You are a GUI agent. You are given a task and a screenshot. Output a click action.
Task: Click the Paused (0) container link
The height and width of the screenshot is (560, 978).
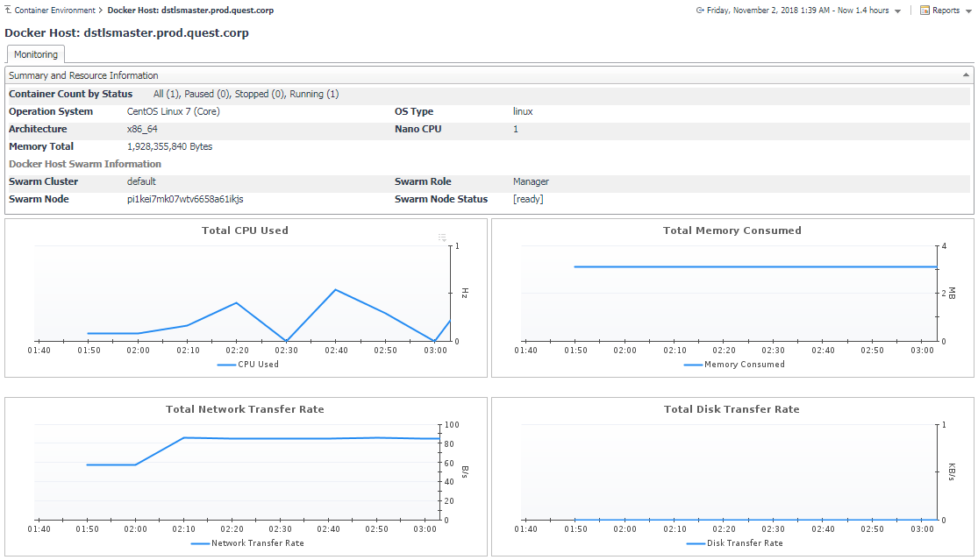coord(208,94)
